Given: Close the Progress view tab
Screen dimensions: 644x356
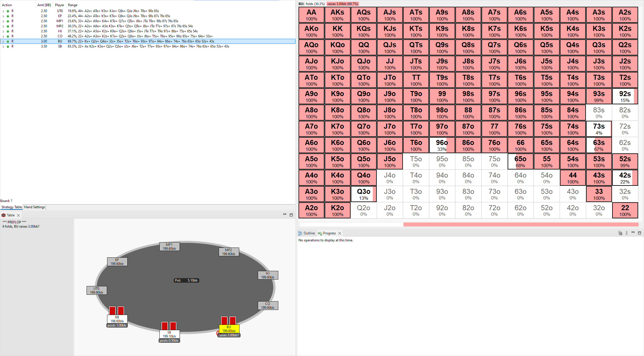Looking at the screenshot, I should [x=340, y=233].
